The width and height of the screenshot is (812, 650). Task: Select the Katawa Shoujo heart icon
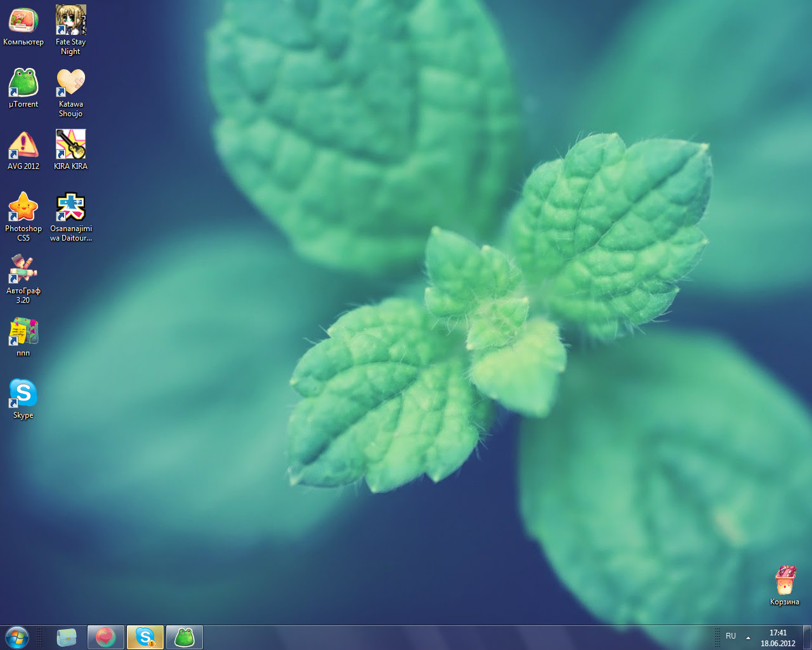point(70,93)
